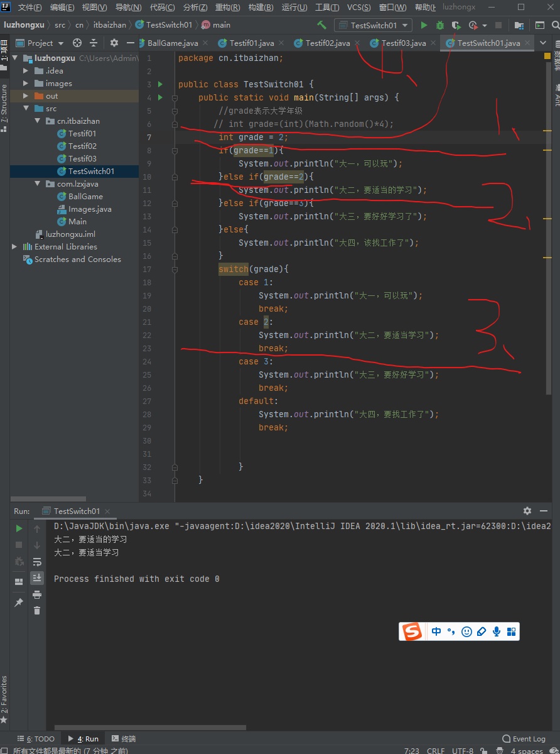Expand External Libraries node
The width and height of the screenshot is (560, 754).
14,247
